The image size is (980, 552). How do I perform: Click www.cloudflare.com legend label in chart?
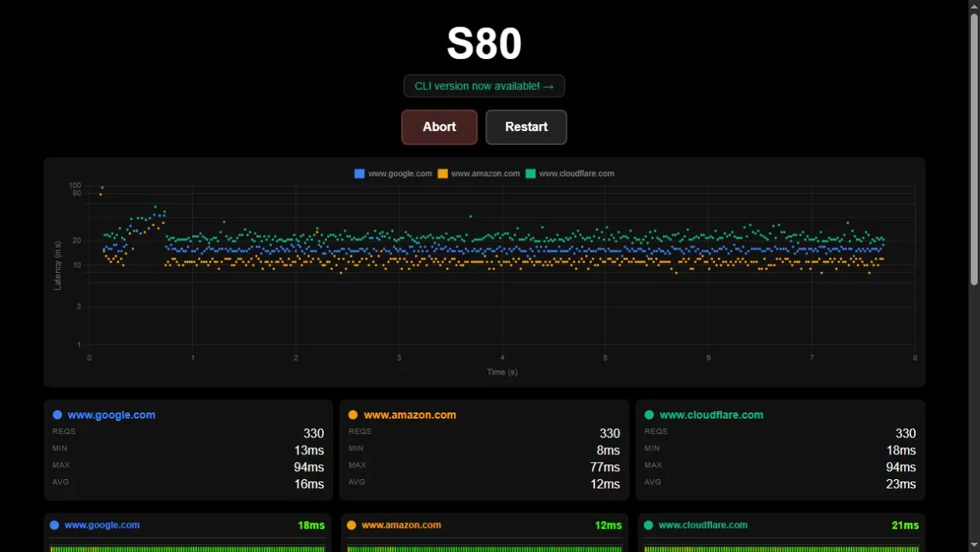pyautogui.click(x=576, y=174)
